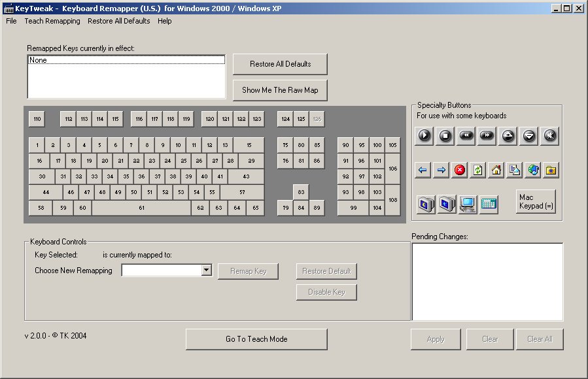Select keyboard key 123
588x379 pixels.
click(x=257, y=119)
